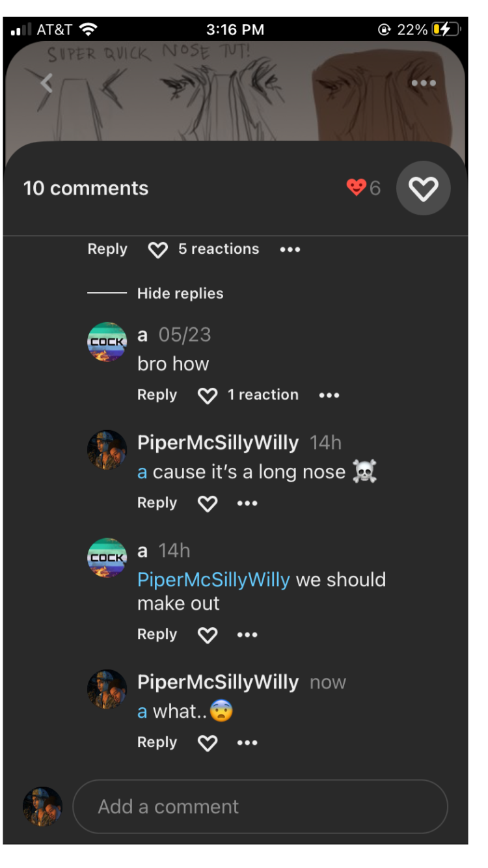This screenshot has width=488, height=868.
Task: Tap avatar of user "a" on "bro how"
Action: pos(107,342)
